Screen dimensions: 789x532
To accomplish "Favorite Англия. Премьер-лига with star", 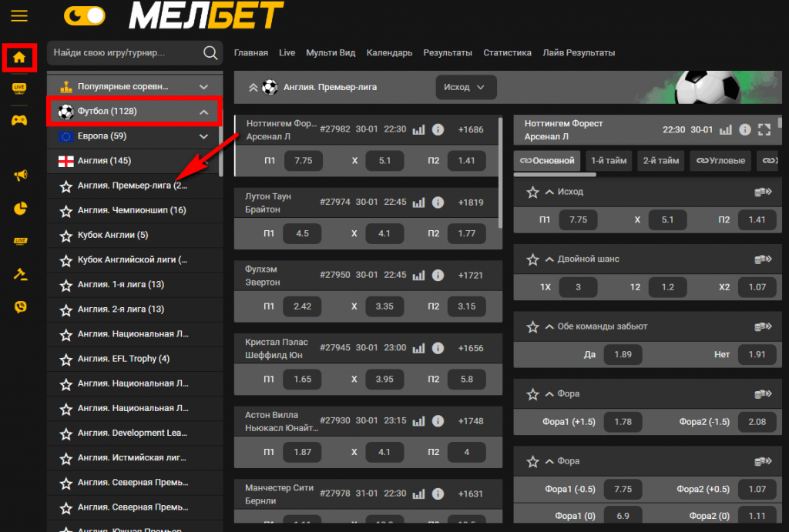I will click(x=66, y=186).
